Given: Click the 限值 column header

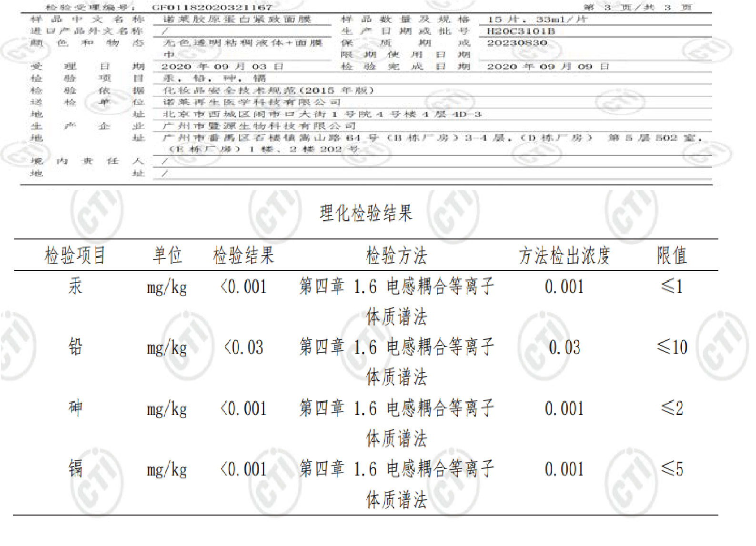Looking at the screenshot, I should tap(672, 256).
